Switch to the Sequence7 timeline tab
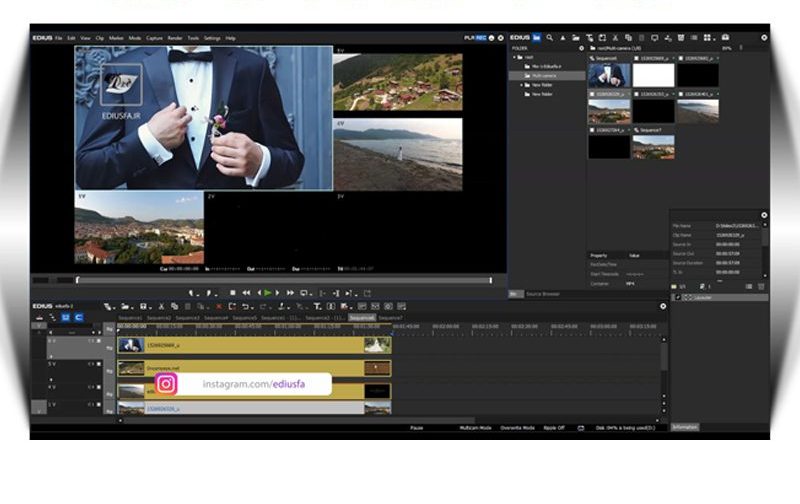 pyautogui.click(x=390, y=318)
